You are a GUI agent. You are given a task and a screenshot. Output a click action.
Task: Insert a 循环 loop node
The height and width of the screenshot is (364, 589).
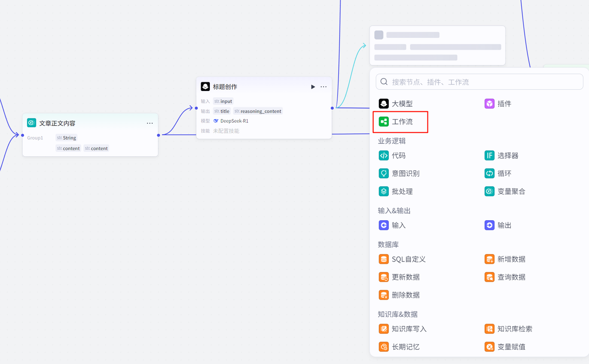[x=504, y=174]
